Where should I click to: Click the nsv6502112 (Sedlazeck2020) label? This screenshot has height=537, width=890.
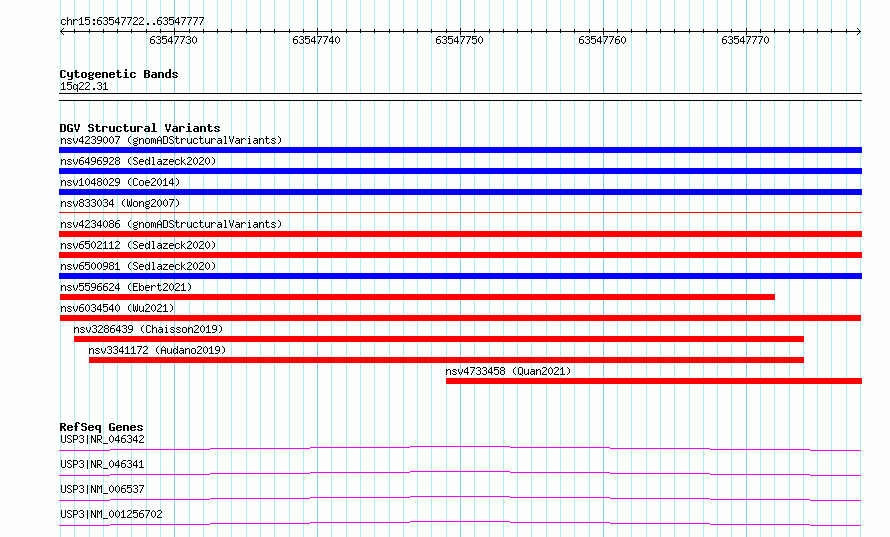pyautogui.click(x=138, y=245)
